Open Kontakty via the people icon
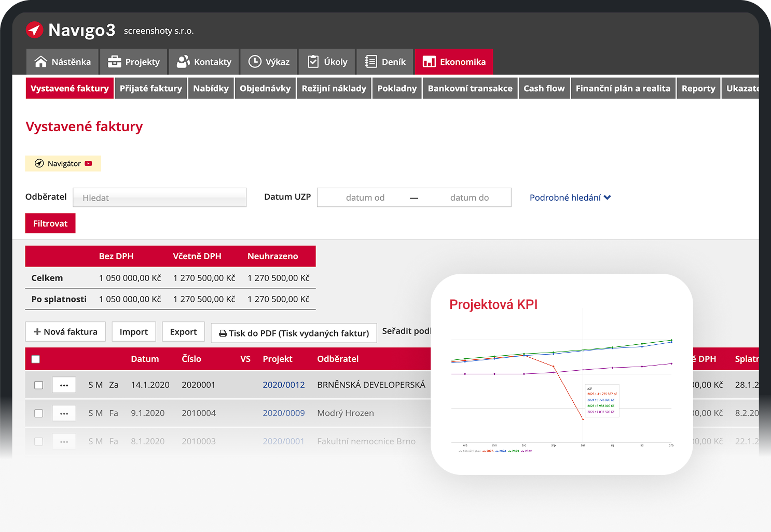 click(x=183, y=62)
